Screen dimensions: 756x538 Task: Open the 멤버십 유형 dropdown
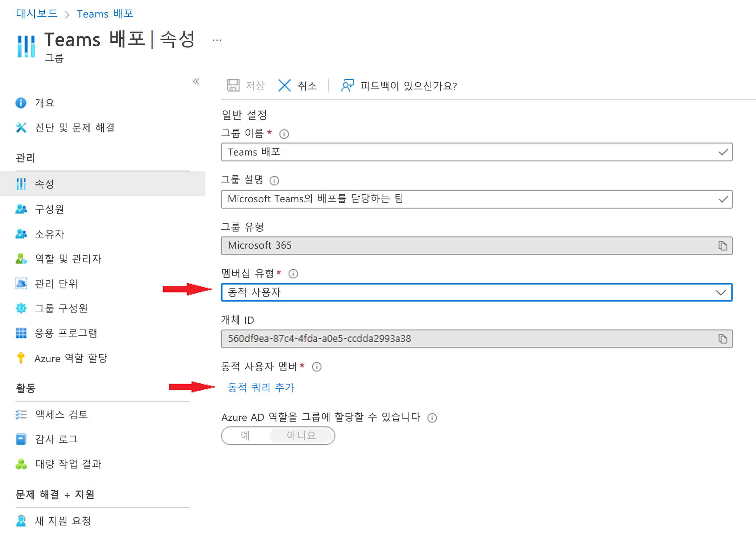tap(477, 292)
